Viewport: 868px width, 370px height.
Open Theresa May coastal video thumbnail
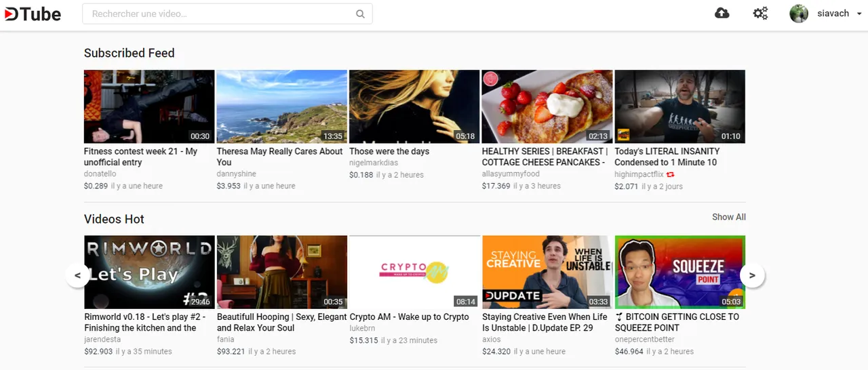point(281,106)
